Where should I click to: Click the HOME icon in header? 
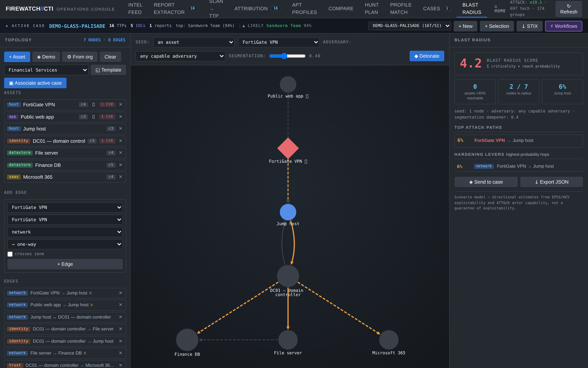[500, 9]
